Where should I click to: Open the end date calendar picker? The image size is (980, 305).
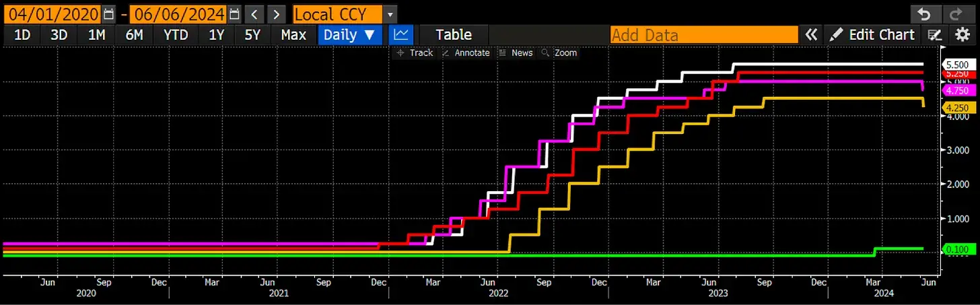[x=234, y=13]
